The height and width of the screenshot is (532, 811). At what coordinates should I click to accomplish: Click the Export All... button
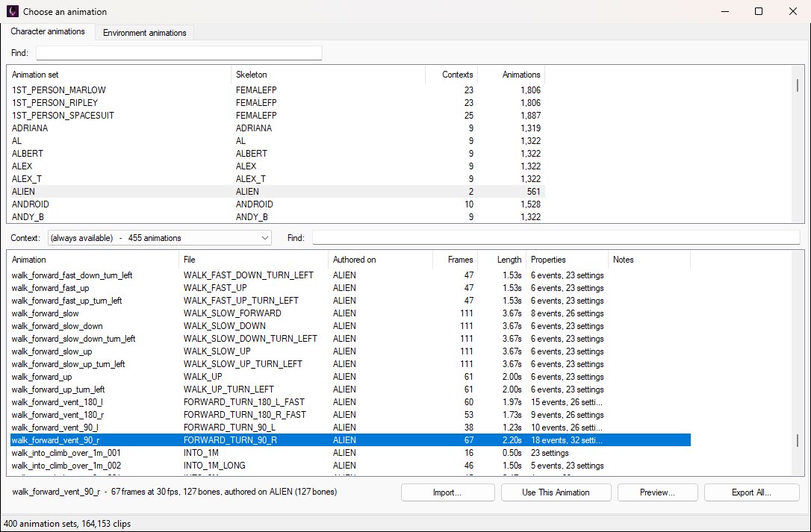click(x=751, y=492)
